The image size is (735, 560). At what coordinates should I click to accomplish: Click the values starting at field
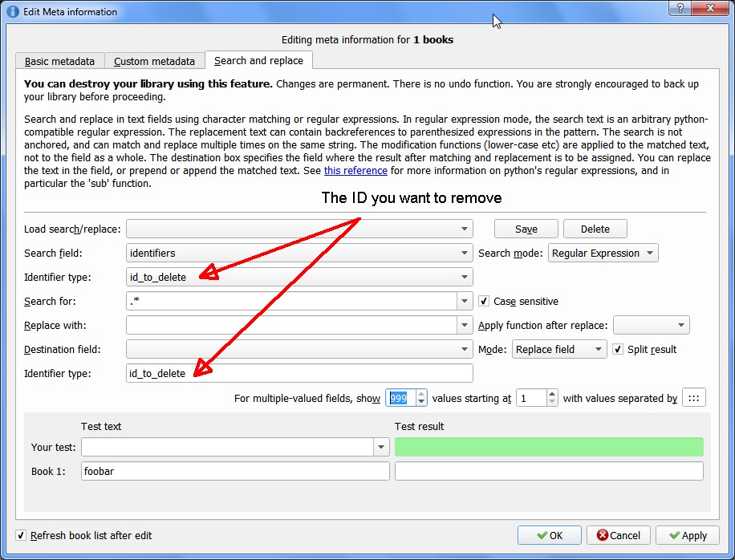point(531,398)
